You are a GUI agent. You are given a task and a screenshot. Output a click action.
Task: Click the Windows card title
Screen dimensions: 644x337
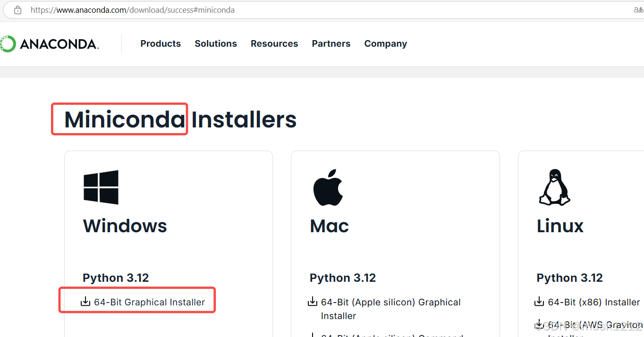(125, 226)
